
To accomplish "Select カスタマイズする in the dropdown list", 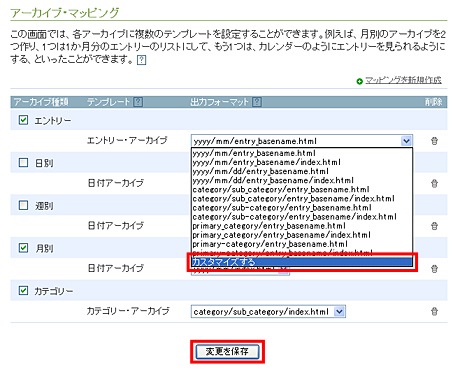I will click(x=302, y=262).
